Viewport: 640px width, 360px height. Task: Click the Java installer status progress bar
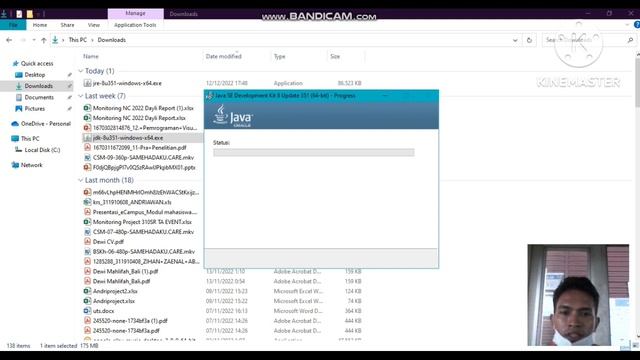point(313,152)
